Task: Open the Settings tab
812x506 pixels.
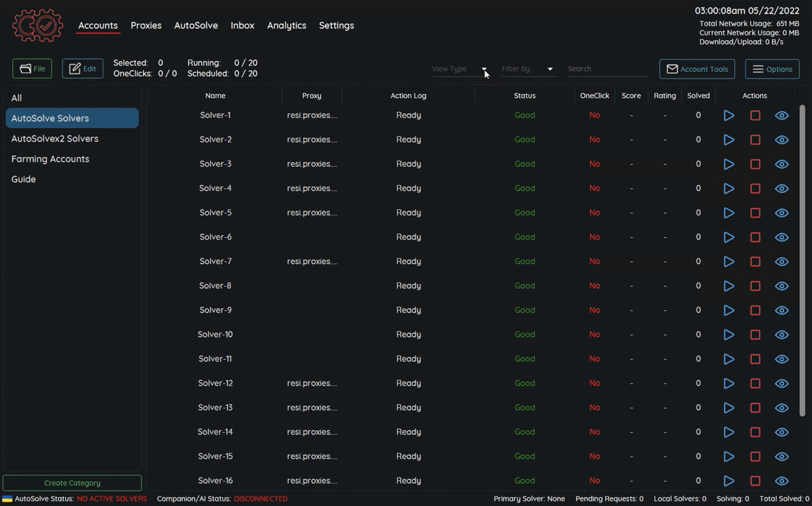Action: coord(337,25)
